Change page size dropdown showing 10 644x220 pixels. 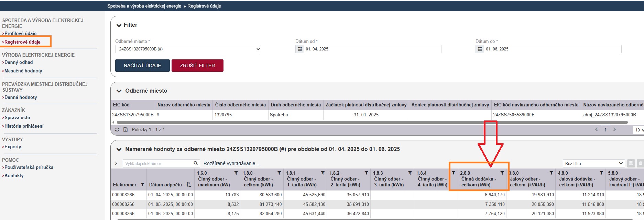639,130
